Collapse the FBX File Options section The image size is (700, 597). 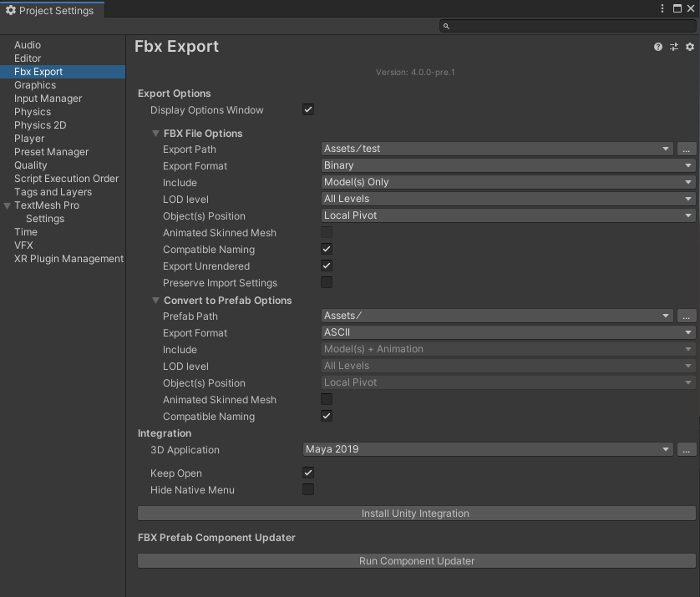(155, 133)
